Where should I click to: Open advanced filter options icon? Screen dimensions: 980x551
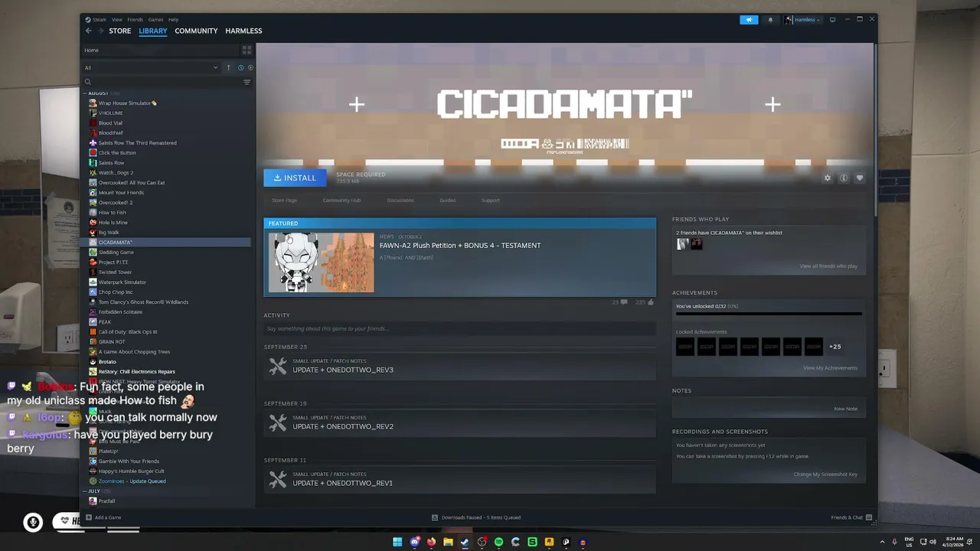[x=247, y=82]
